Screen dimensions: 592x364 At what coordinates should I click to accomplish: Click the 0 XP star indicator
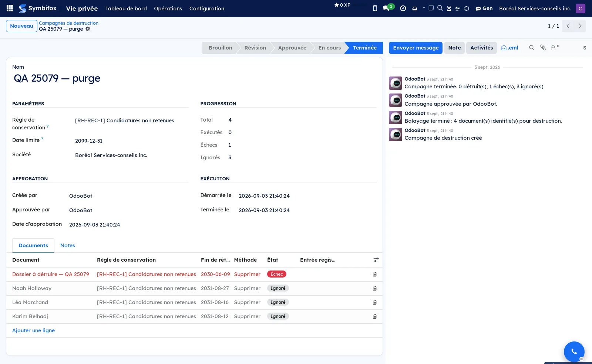pyautogui.click(x=342, y=5)
